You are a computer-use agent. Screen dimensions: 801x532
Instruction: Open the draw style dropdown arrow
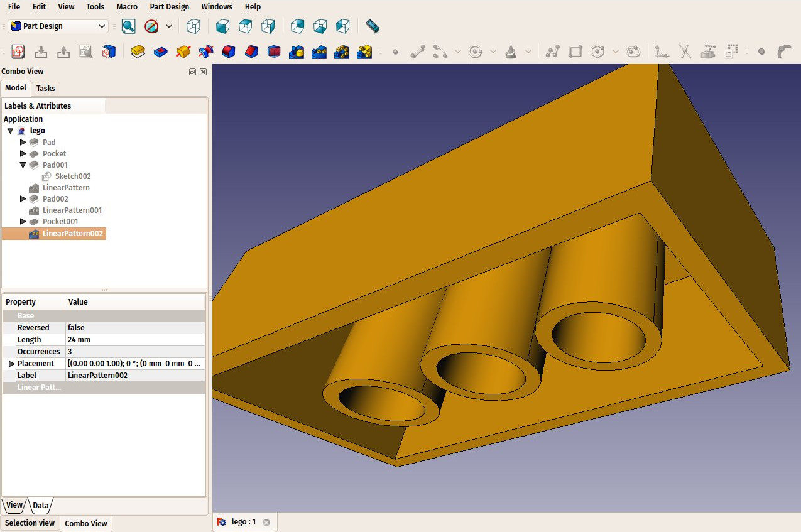point(169,26)
